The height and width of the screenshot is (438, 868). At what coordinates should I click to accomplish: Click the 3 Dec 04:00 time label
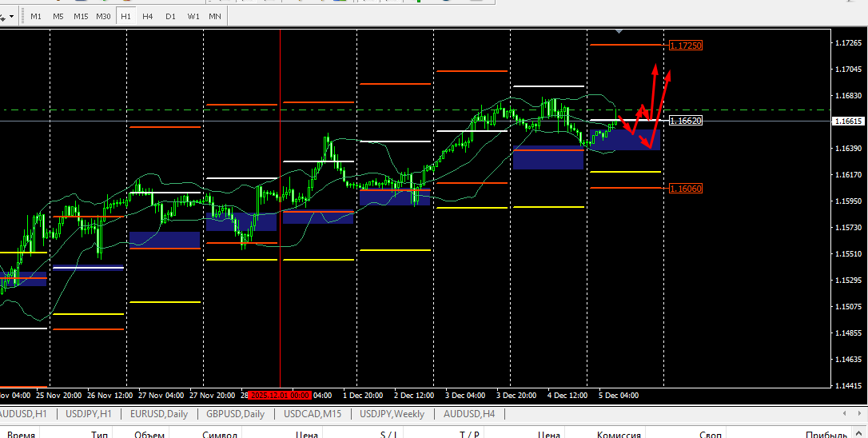[465, 396]
